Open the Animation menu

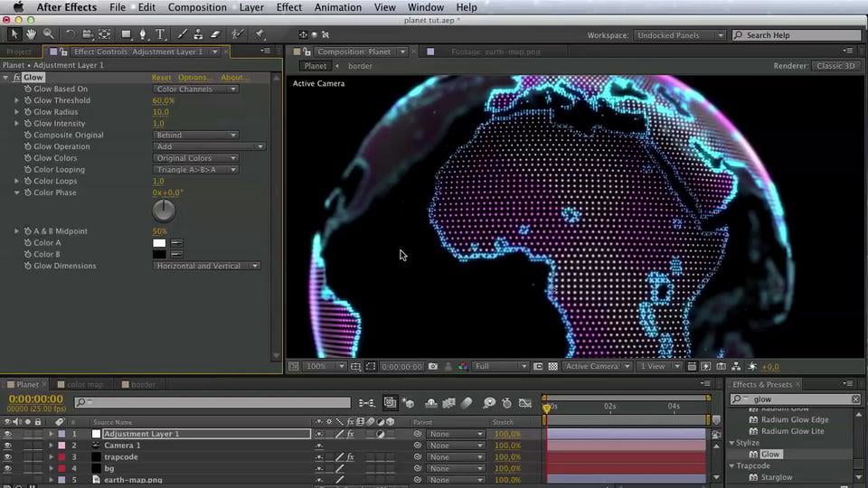pos(337,7)
